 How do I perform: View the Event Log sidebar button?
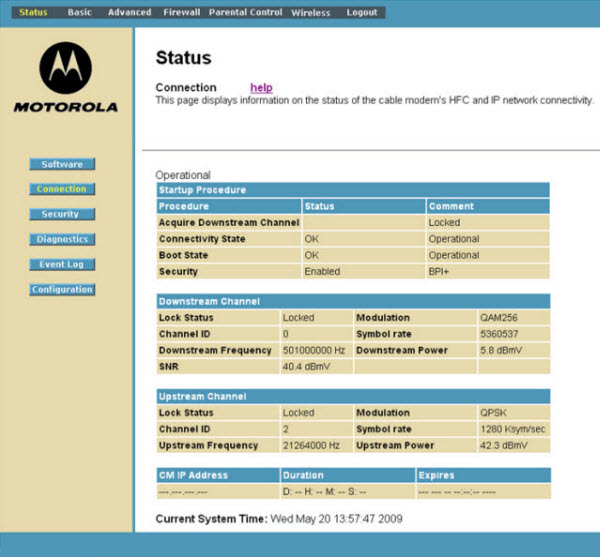(62, 264)
